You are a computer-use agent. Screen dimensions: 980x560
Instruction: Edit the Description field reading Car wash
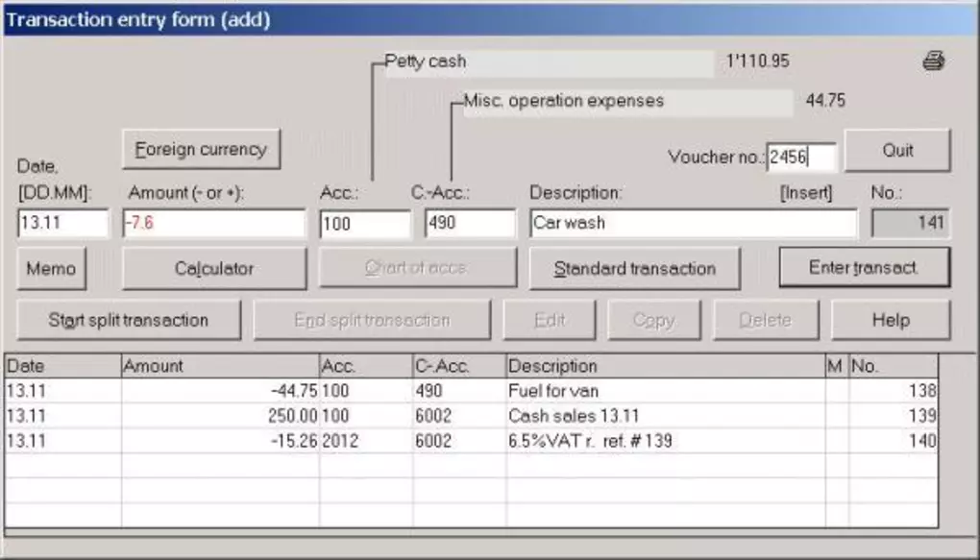point(692,223)
